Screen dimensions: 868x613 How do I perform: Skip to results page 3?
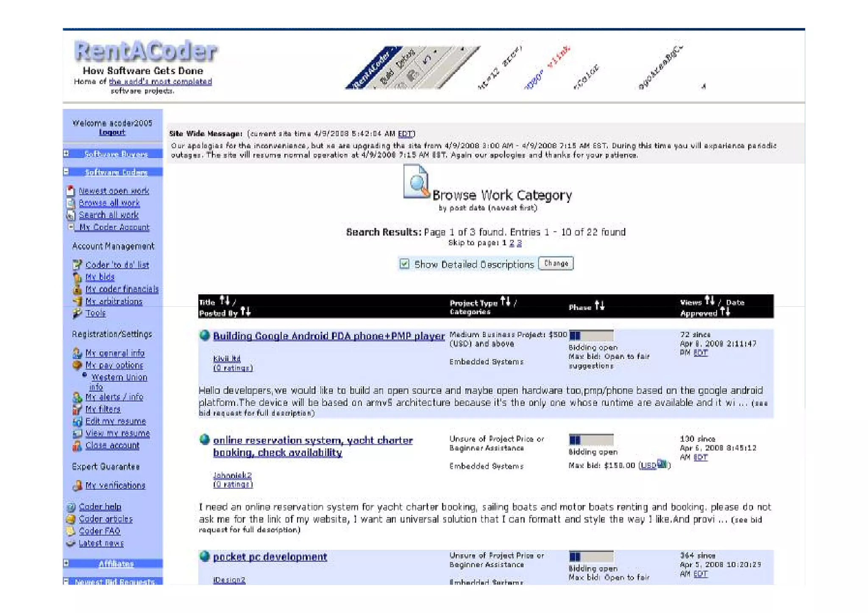point(519,243)
